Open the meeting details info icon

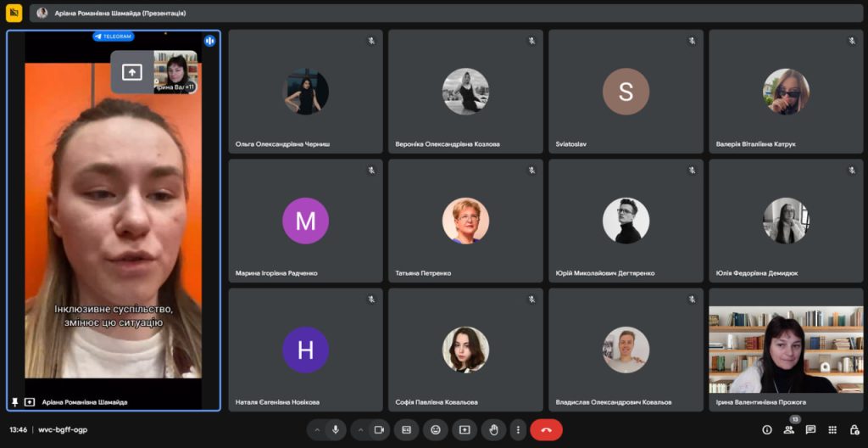(x=767, y=430)
